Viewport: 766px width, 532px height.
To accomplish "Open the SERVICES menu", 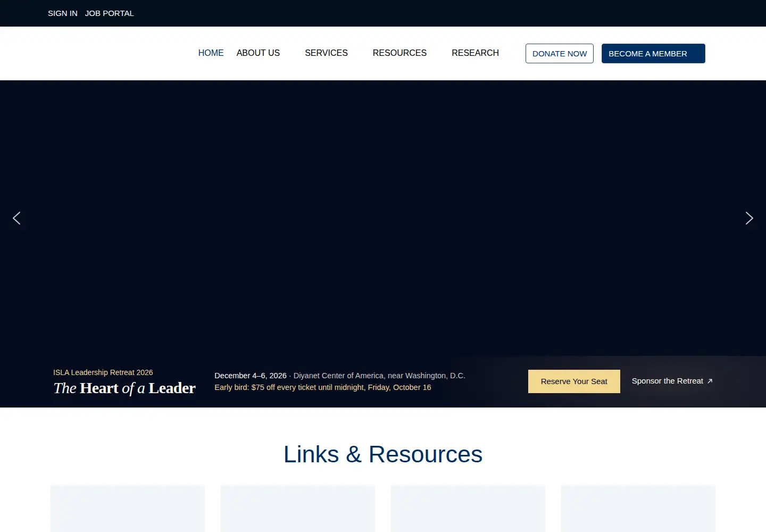I will (x=326, y=53).
